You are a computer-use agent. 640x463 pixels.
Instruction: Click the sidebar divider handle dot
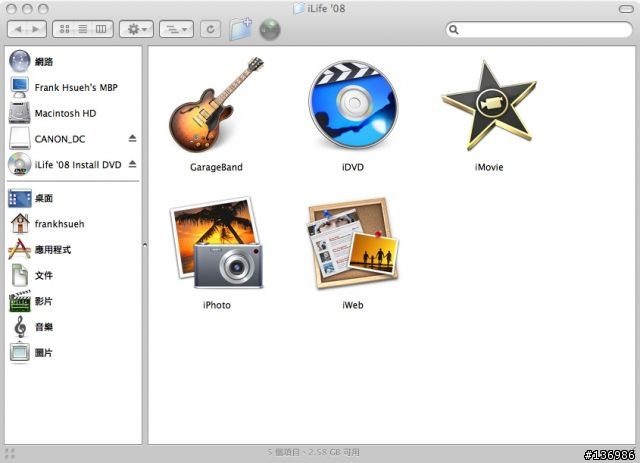pyautogui.click(x=145, y=245)
